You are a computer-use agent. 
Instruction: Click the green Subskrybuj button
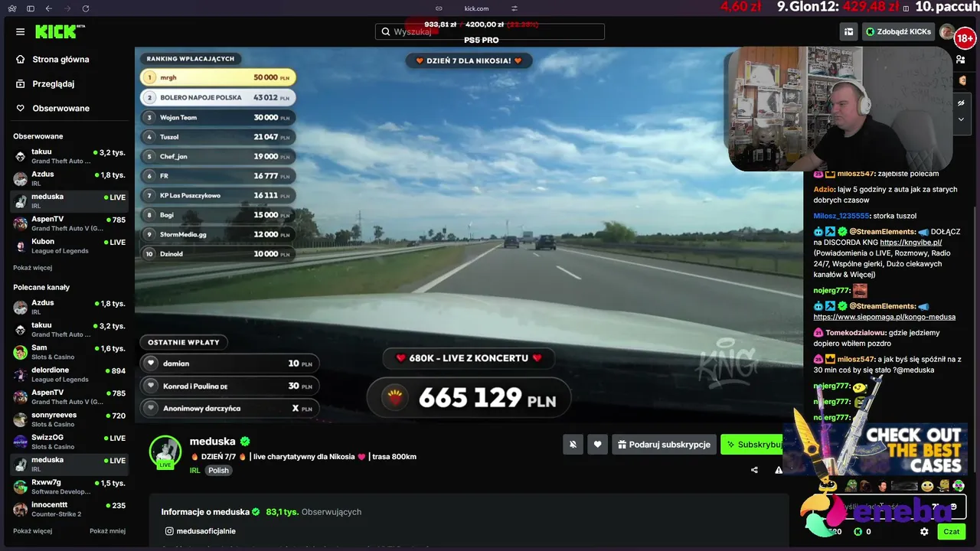click(752, 445)
